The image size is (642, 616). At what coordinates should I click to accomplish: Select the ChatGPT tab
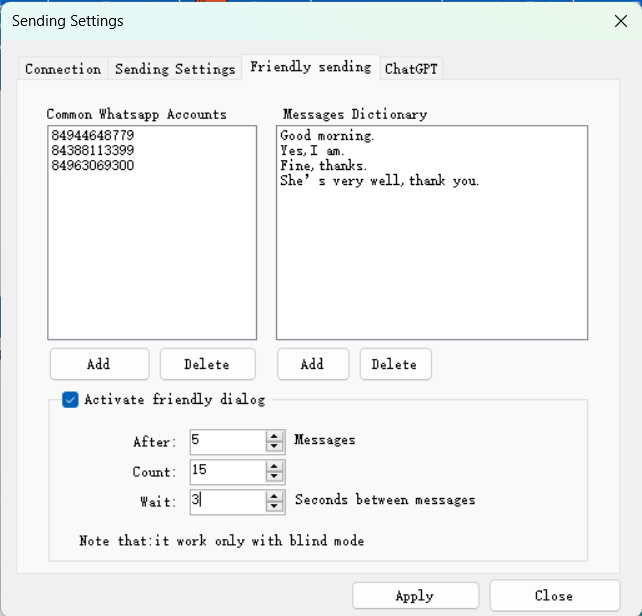(411, 69)
